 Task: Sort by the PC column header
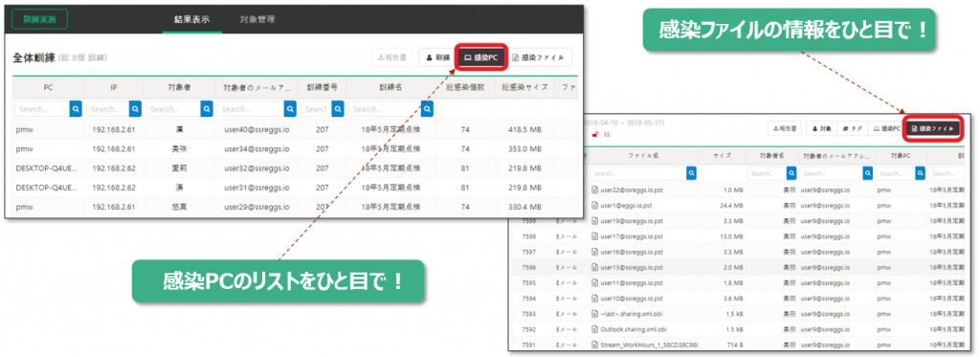tap(48, 87)
